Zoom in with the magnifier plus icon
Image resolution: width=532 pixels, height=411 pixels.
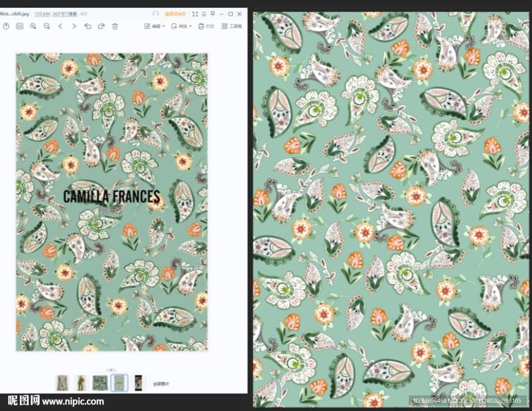tap(33, 26)
